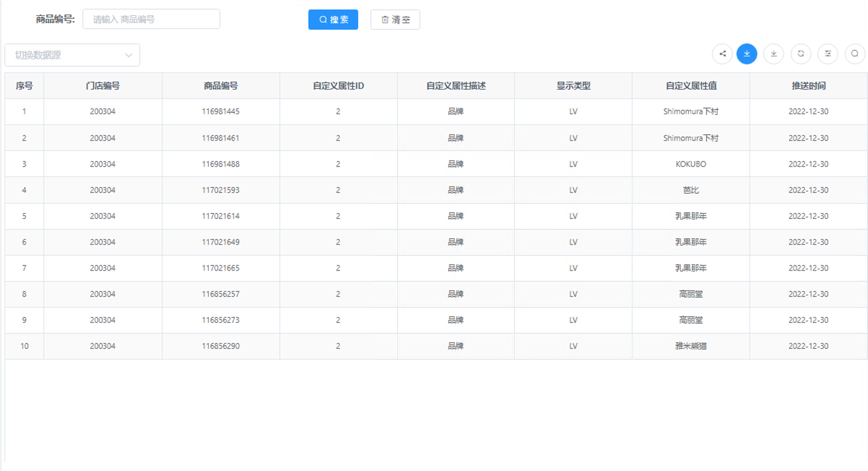Click the KOKUBO attribute value cell
The width and height of the screenshot is (868, 471).
[691, 164]
